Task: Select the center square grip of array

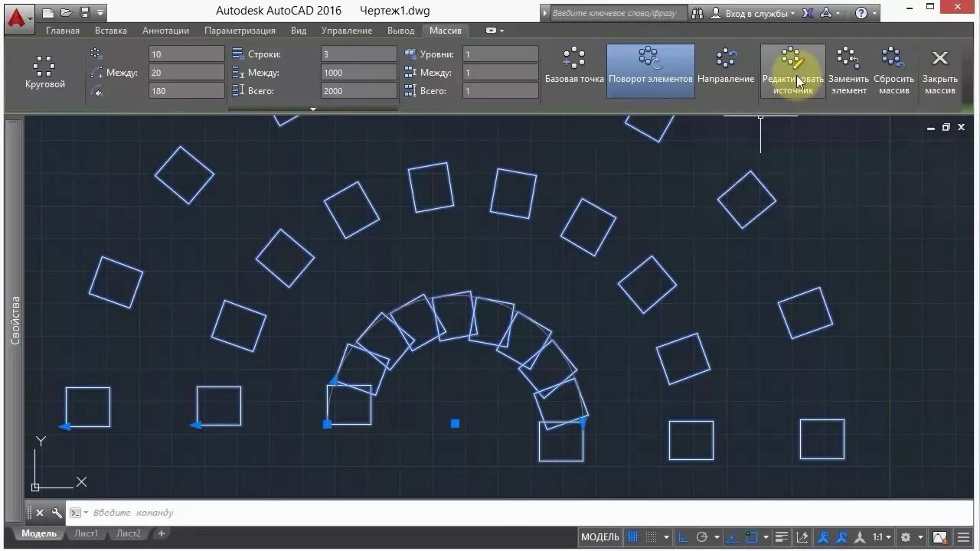Action: coord(455,423)
